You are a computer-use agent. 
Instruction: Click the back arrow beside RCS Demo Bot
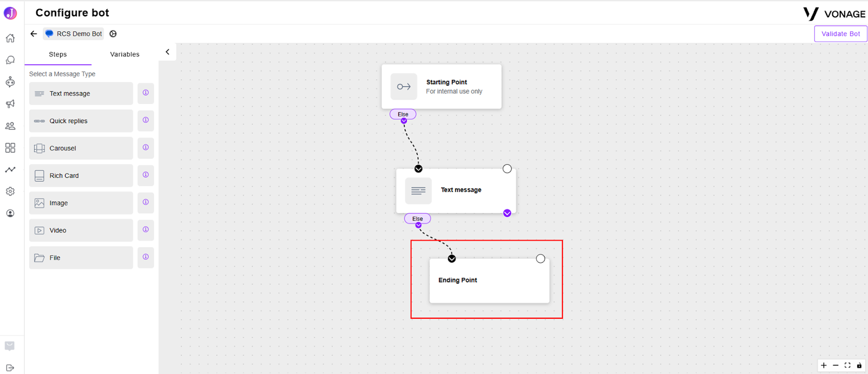coord(34,34)
